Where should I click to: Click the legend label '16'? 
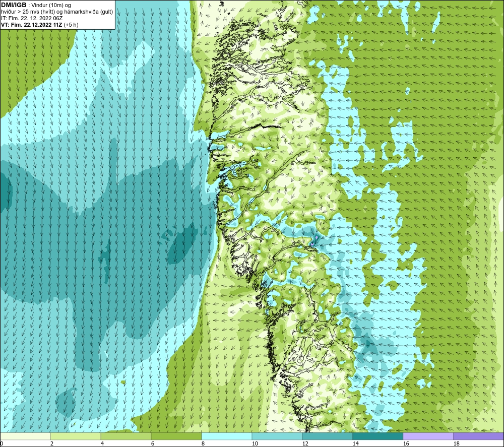coord(406,444)
